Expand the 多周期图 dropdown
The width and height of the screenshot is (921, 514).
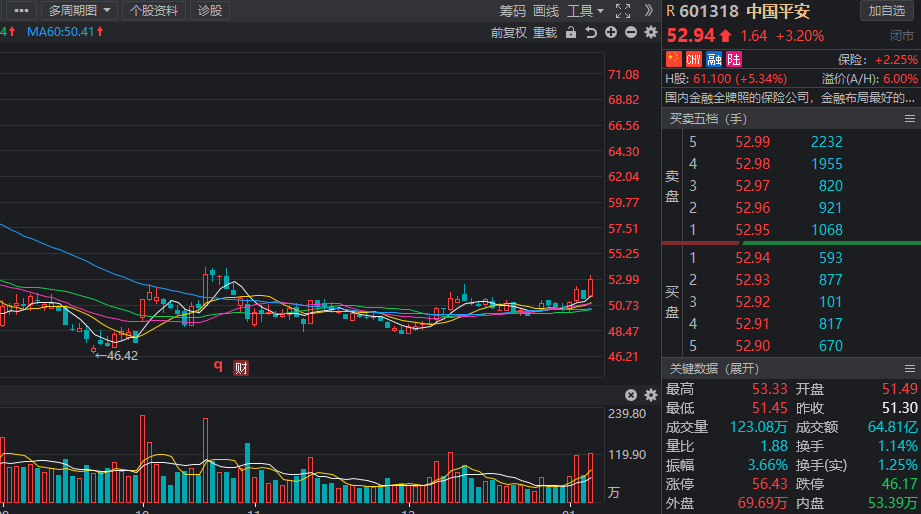pos(79,11)
